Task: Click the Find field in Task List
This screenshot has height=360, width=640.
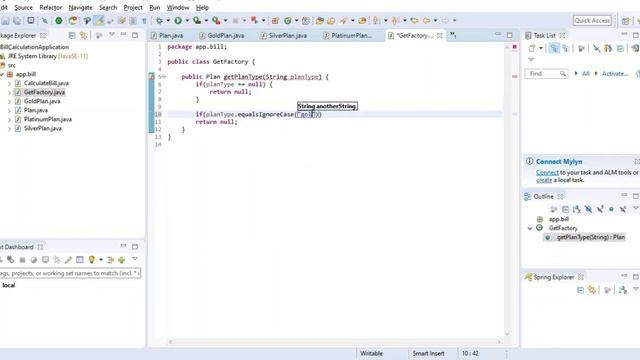Action: pos(546,73)
